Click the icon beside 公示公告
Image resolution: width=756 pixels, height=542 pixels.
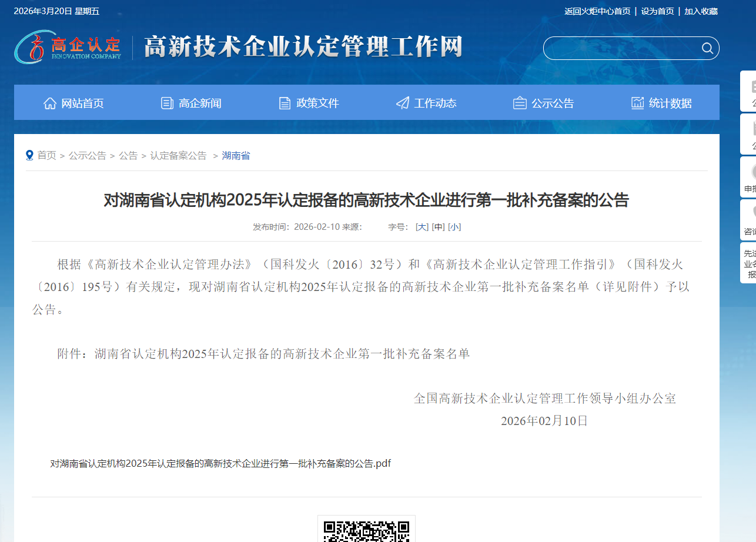[520, 103]
